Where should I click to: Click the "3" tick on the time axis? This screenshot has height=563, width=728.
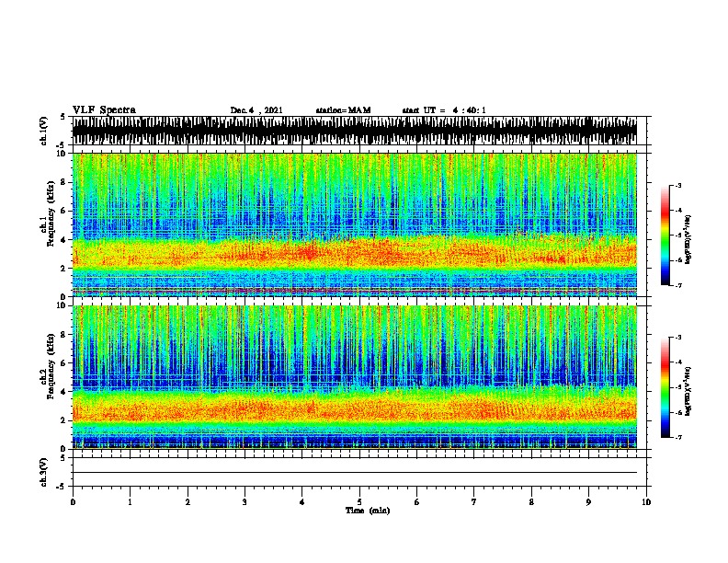[x=245, y=502]
